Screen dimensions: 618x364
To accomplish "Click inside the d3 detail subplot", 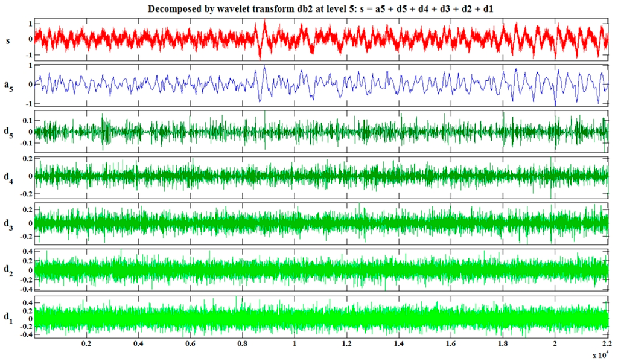I will (321, 223).
